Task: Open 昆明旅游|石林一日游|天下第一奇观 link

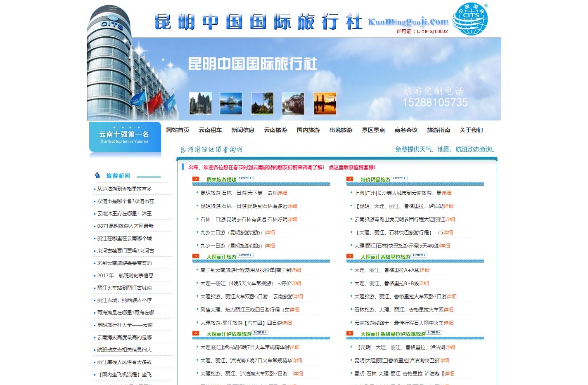Action: (x=239, y=193)
